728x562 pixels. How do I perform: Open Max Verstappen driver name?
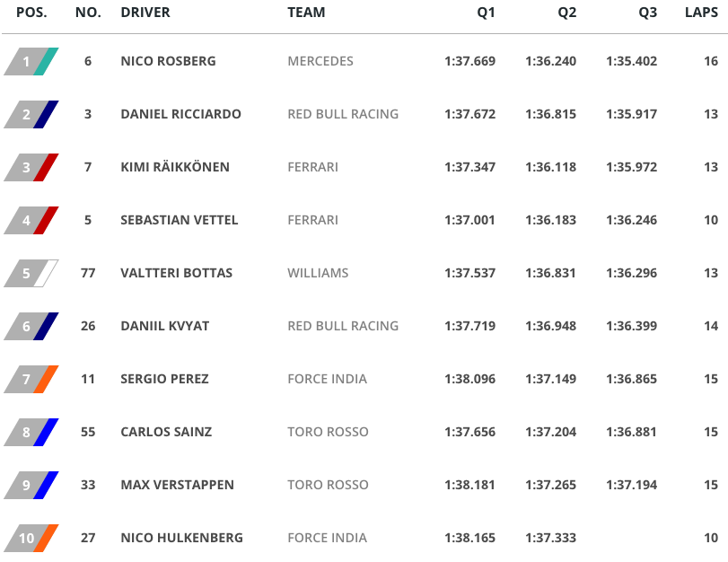[177, 486]
